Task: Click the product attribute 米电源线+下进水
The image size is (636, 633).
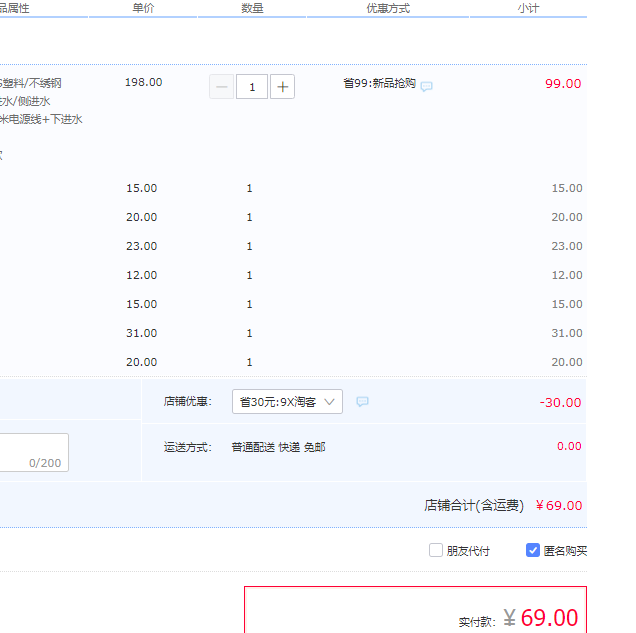Action: click(41, 119)
